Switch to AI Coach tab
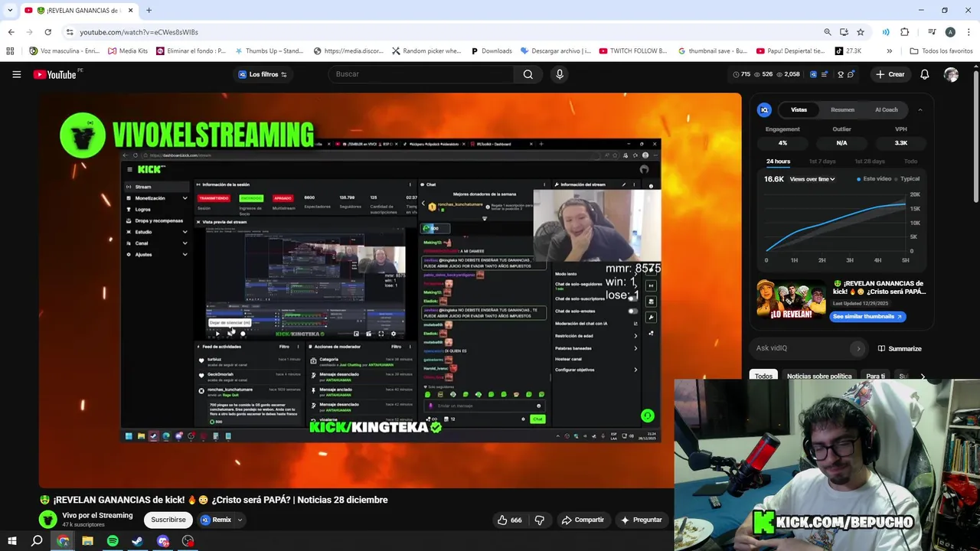 coord(887,109)
